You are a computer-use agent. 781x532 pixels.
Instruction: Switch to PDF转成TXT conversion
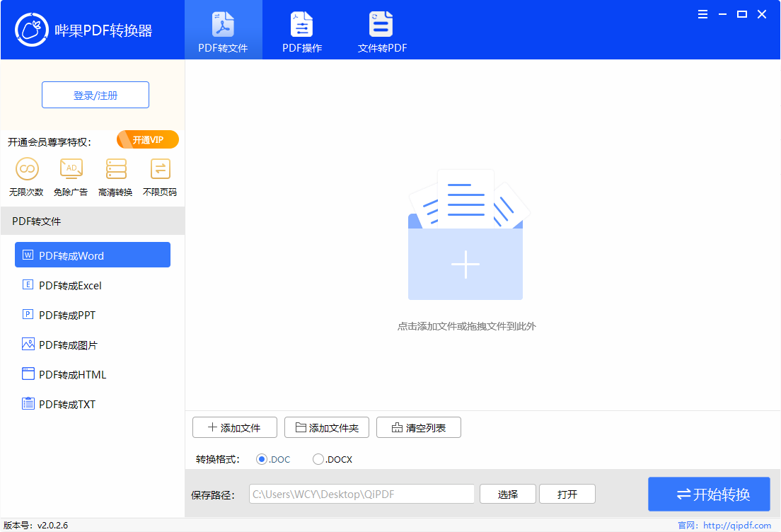pos(93,404)
